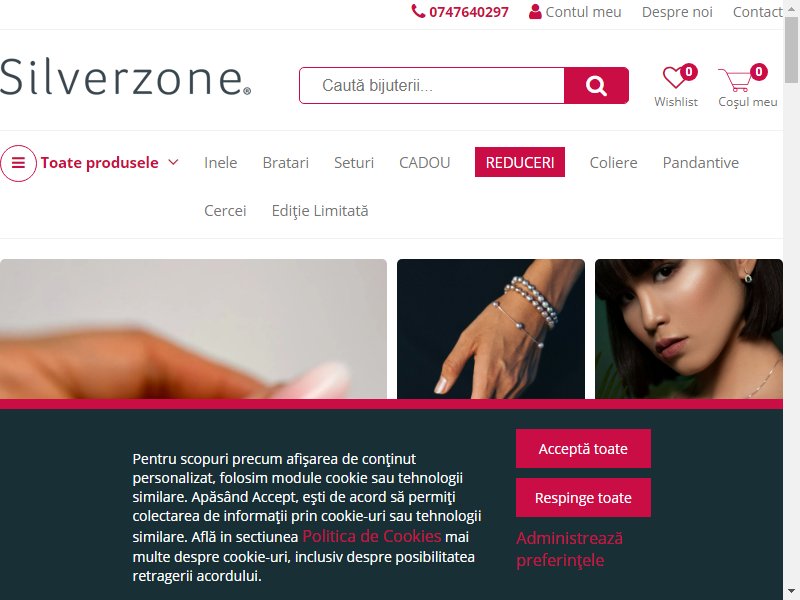Focus the Caută bijuterii search field
800x600 pixels.
click(432, 85)
